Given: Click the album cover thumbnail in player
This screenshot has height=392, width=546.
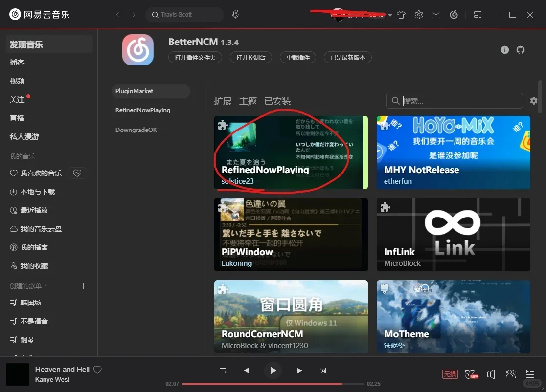Looking at the screenshot, I should coord(18,374).
